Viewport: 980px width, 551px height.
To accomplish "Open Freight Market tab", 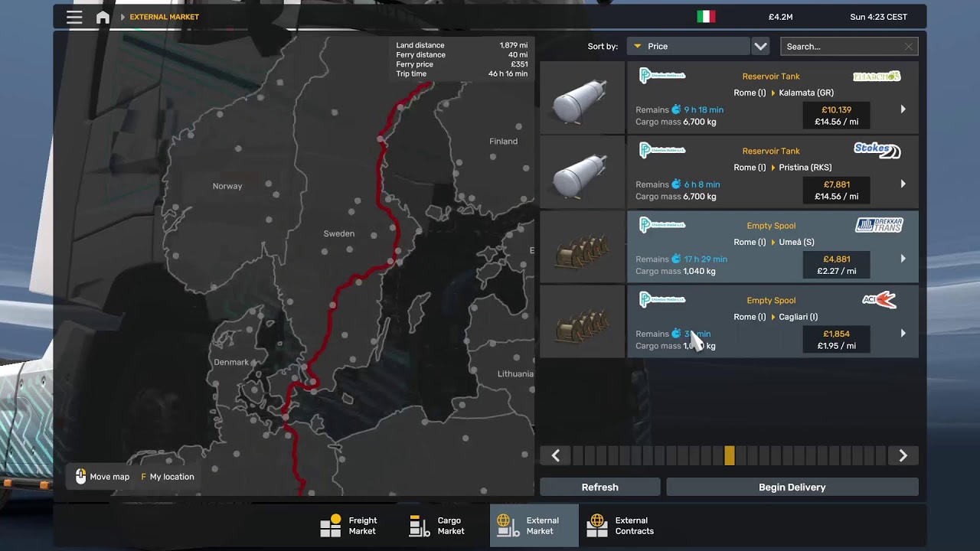I will pyautogui.click(x=349, y=526).
